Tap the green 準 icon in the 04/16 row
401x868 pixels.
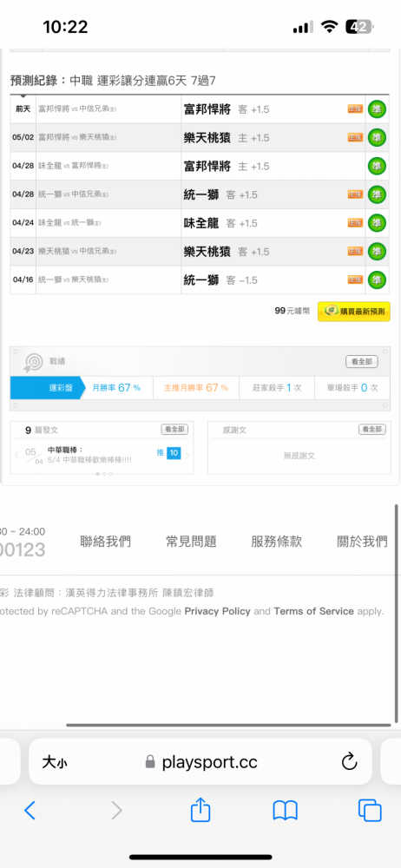pos(377,279)
